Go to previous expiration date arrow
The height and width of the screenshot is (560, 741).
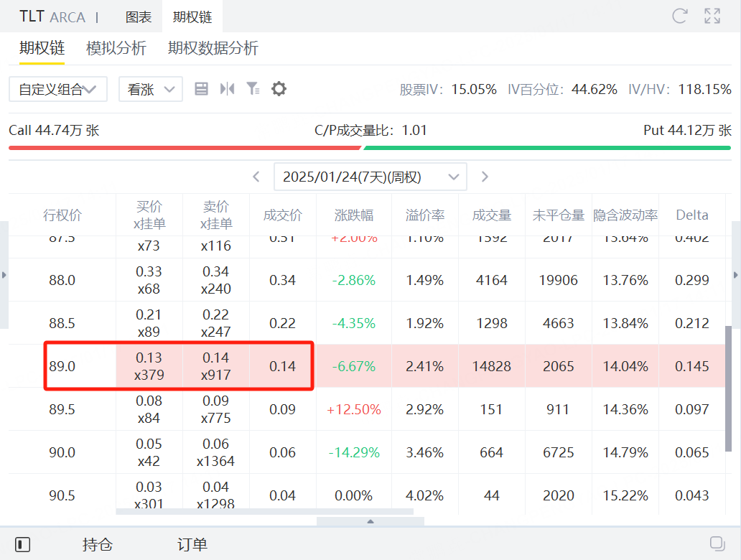[x=256, y=177]
